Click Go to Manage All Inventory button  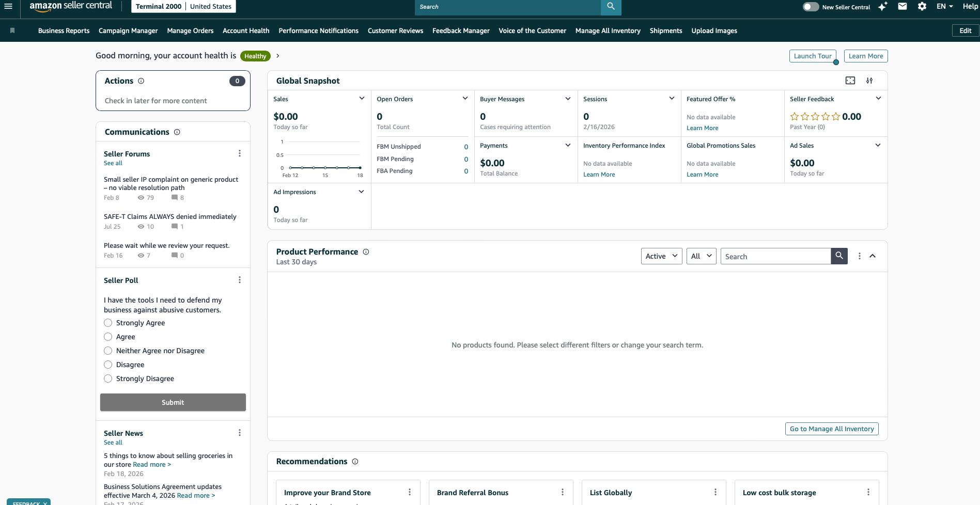click(832, 429)
